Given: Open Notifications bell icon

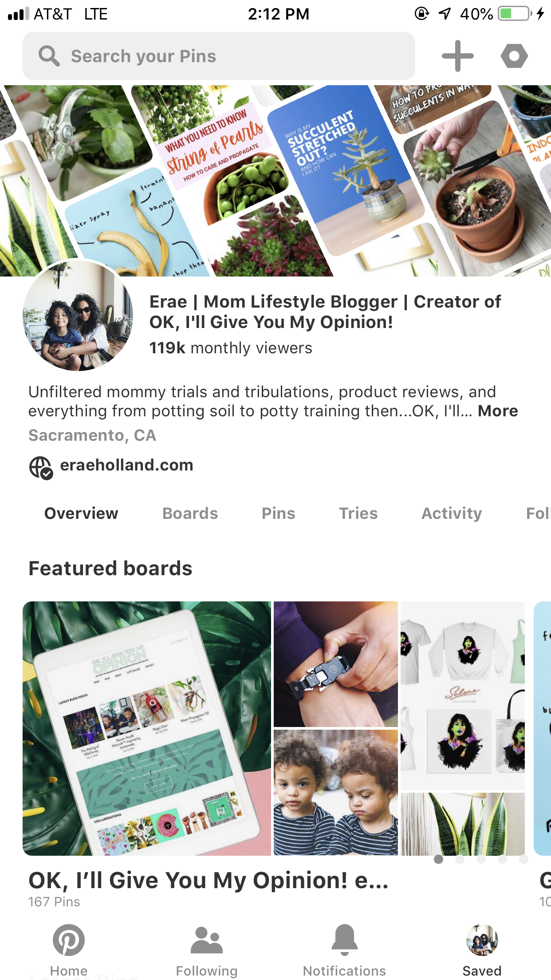Looking at the screenshot, I should pyautogui.click(x=345, y=940).
